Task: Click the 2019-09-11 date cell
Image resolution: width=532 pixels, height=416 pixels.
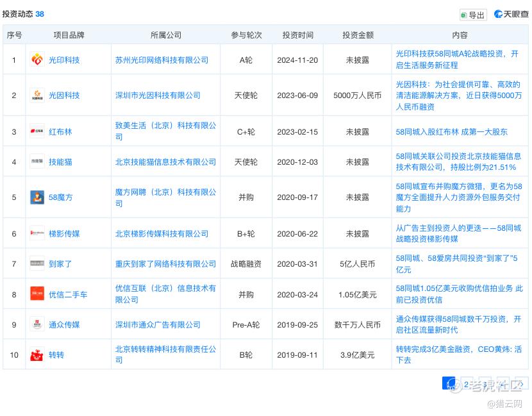Action: (297, 355)
